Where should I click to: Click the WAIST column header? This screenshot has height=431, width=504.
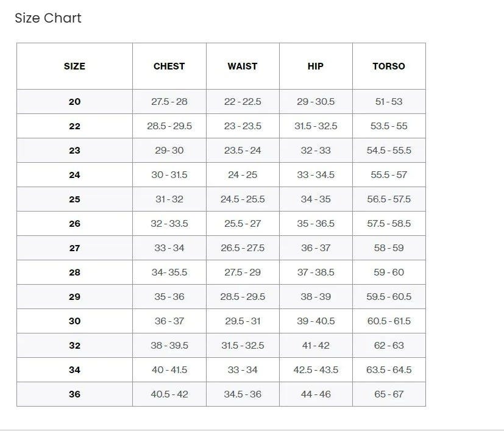point(243,66)
